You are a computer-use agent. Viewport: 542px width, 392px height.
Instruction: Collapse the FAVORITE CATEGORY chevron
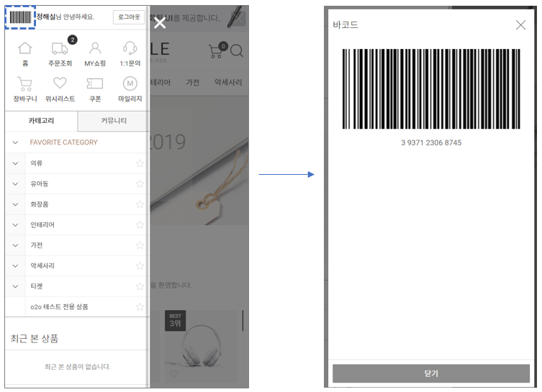tap(15, 142)
